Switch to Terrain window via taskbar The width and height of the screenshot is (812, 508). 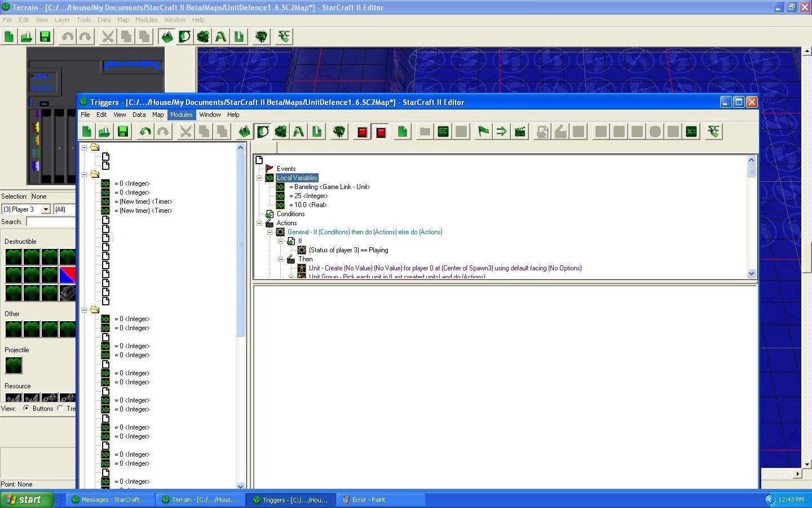(x=201, y=500)
